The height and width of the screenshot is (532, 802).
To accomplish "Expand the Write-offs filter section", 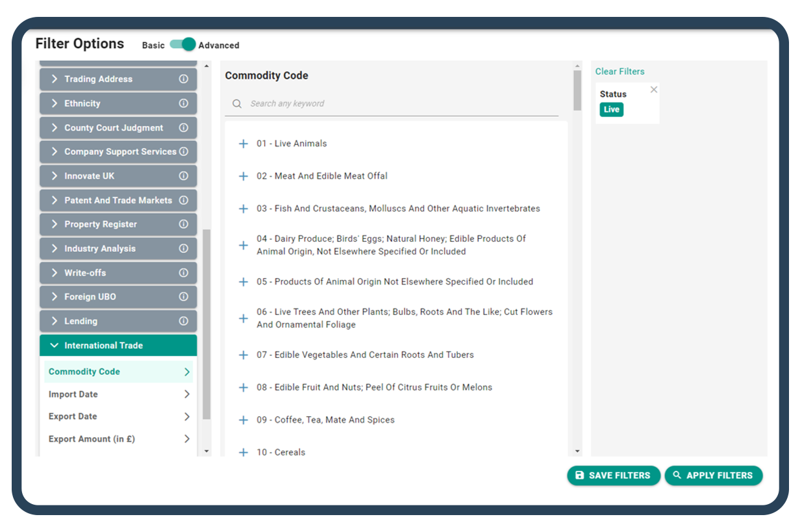I will [118, 273].
